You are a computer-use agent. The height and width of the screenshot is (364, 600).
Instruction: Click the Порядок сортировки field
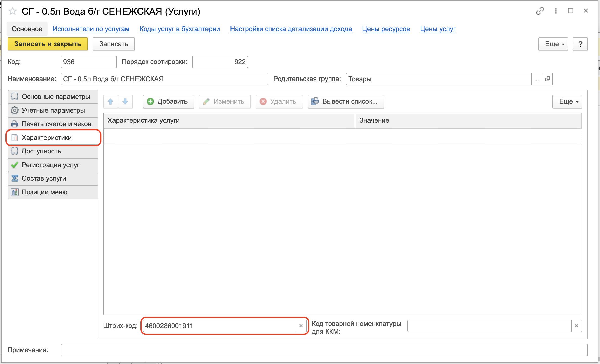(220, 62)
